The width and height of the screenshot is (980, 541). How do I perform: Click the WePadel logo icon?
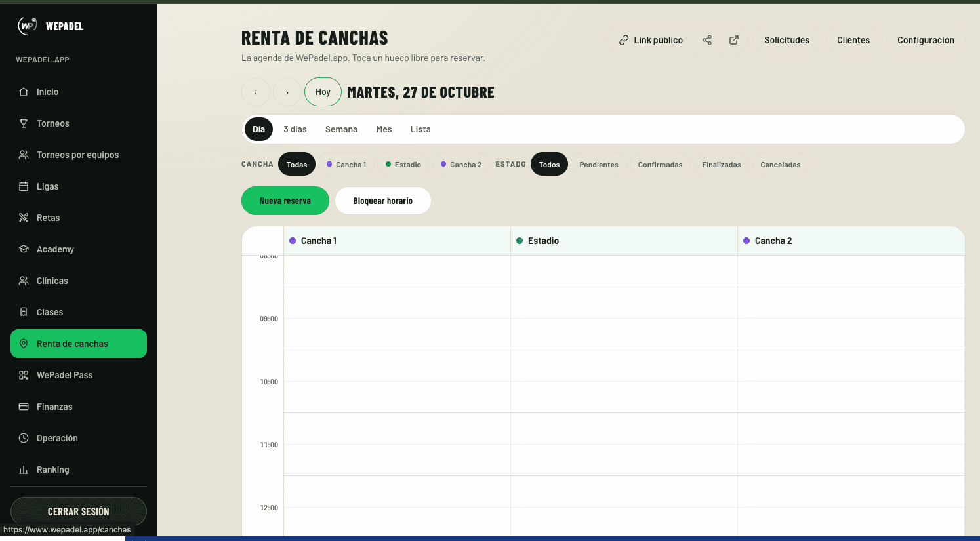(27, 26)
